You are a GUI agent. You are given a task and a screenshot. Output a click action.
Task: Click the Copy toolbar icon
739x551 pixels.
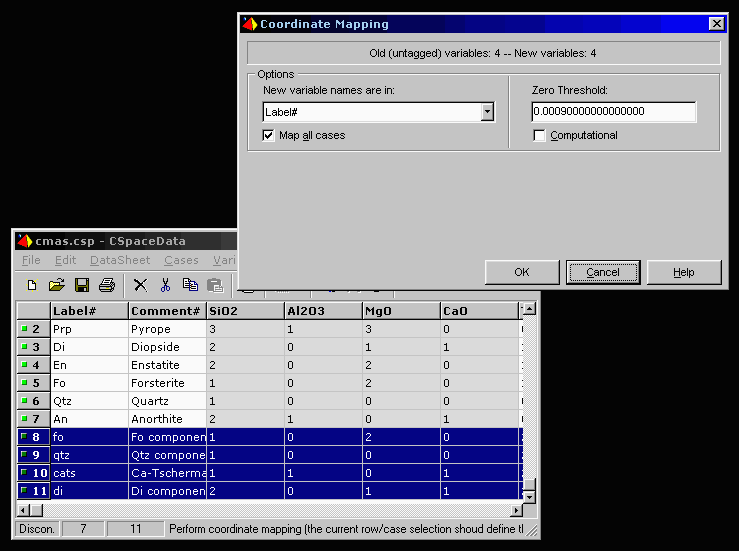190,285
